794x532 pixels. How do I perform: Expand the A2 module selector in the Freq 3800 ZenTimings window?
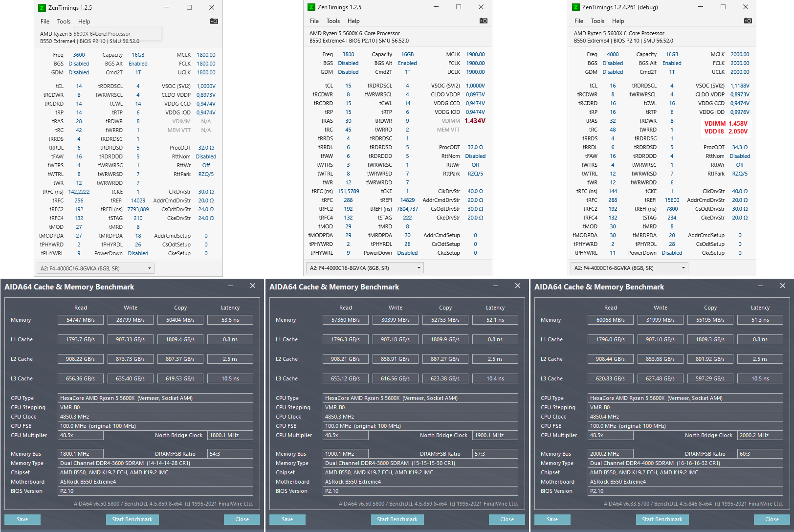click(365, 268)
